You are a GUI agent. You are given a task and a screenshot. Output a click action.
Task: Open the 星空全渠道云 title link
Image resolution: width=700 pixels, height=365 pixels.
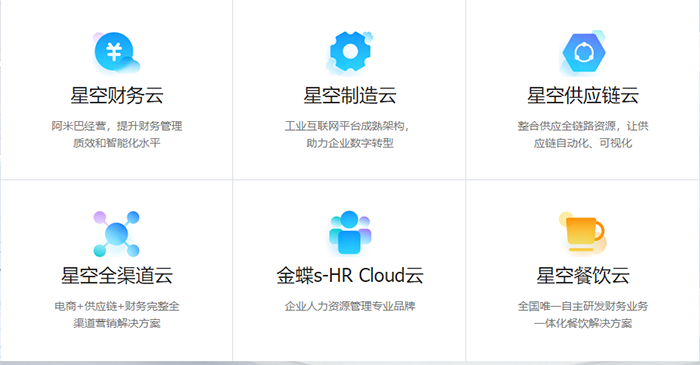(x=117, y=275)
